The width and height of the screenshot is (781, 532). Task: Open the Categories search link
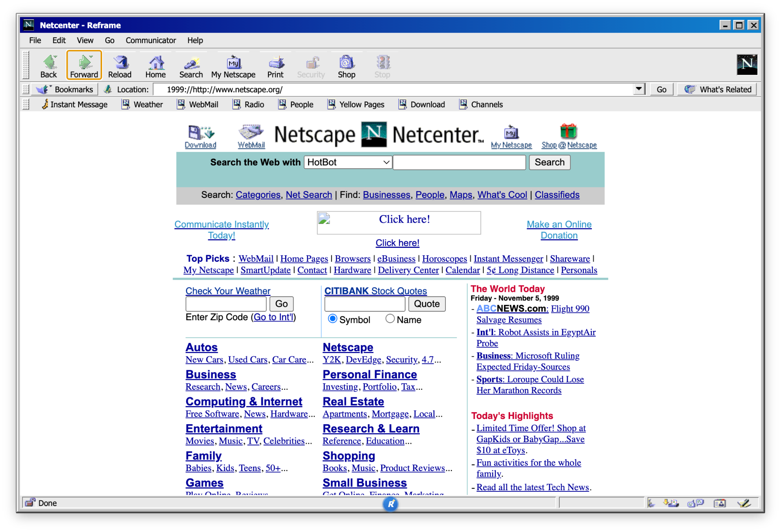[x=258, y=195]
